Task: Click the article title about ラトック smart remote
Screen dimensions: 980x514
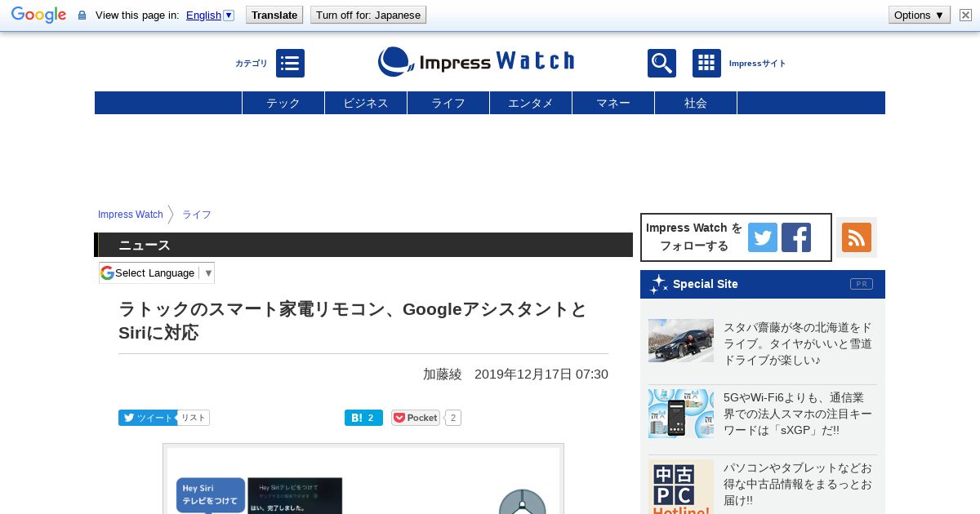Action: [x=353, y=321]
